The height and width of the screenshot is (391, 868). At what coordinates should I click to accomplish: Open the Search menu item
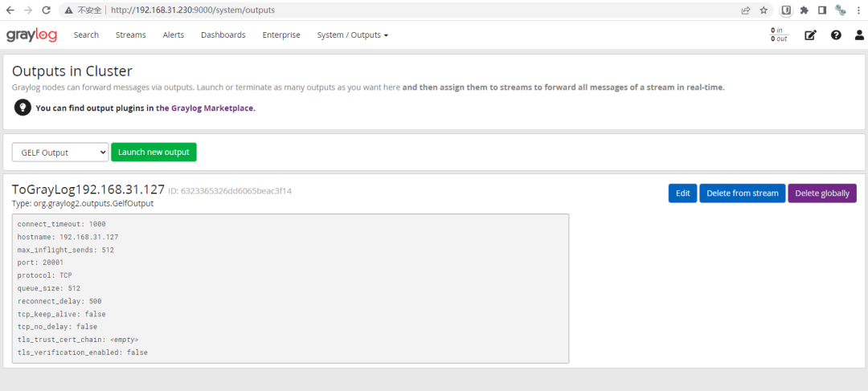(86, 35)
